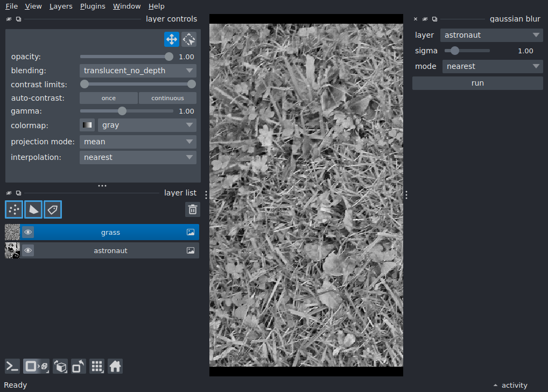
Task: Open the projection mode dropdown
Action: click(x=138, y=142)
